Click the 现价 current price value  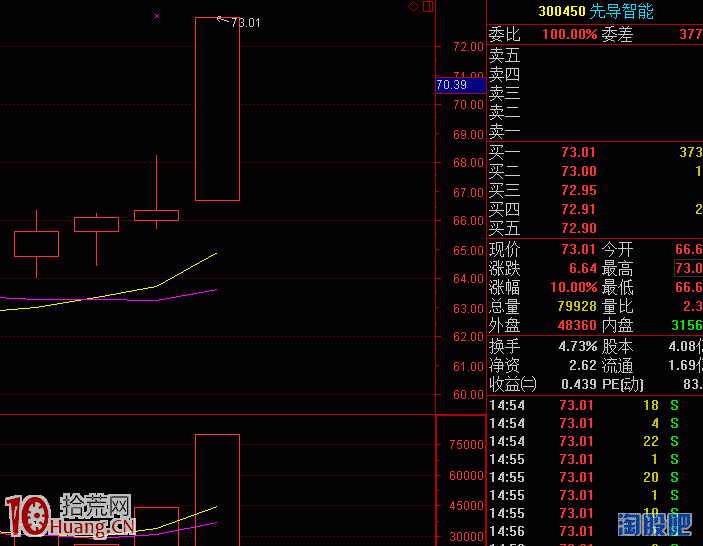coord(578,250)
